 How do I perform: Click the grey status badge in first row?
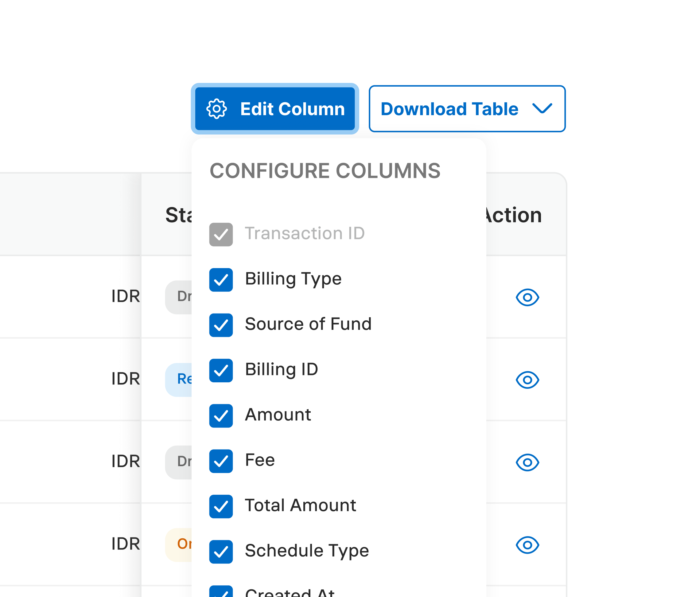[x=178, y=297]
